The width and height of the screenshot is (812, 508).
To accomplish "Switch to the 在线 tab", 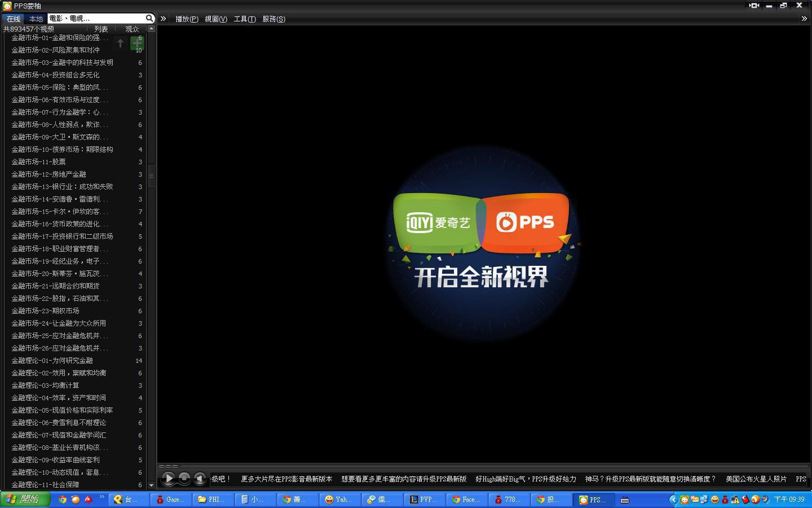I will [14, 19].
